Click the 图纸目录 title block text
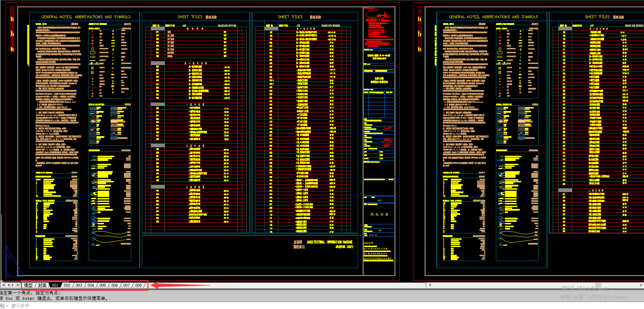The width and height of the screenshot is (644, 309). (379, 215)
